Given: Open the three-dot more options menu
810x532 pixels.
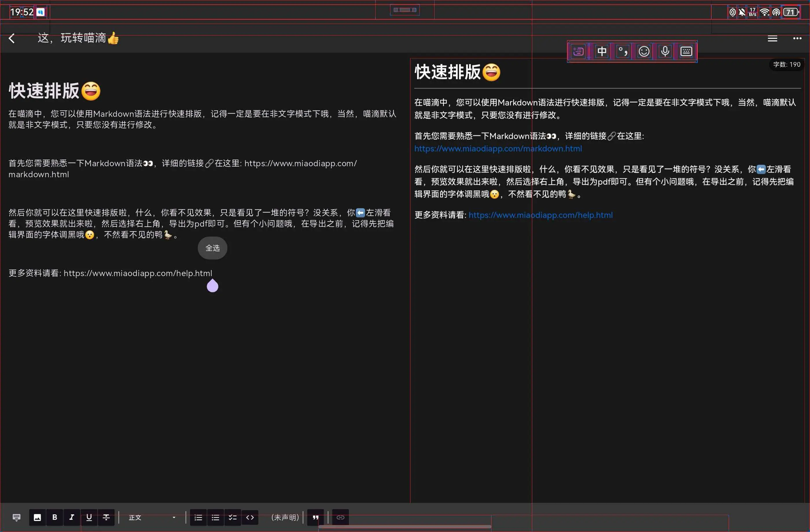Looking at the screenshot, I should [797, 38].
